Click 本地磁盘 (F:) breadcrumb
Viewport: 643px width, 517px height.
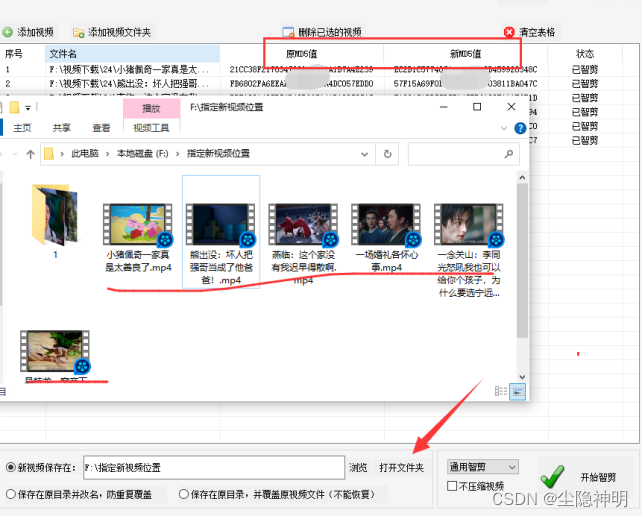coord(143,153)
